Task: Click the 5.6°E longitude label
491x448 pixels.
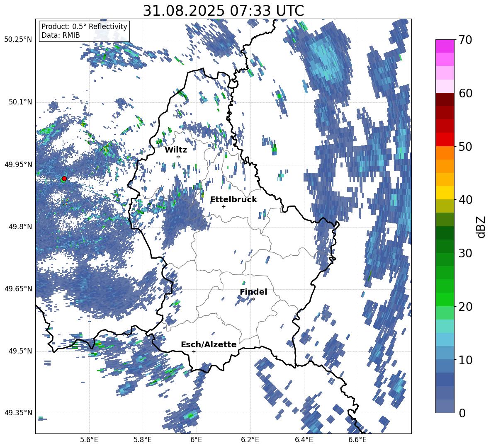Action: (x=89, y=440)
